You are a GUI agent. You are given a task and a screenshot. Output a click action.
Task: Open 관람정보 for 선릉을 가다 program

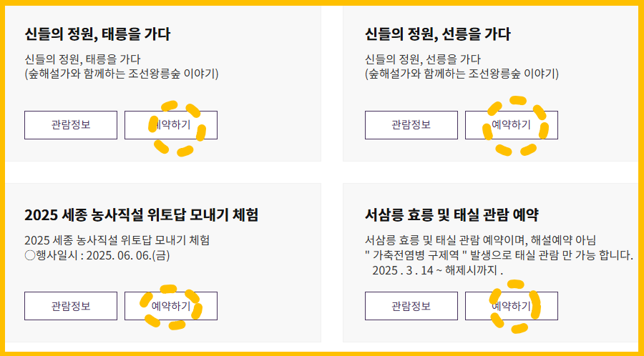click(411, 125)
